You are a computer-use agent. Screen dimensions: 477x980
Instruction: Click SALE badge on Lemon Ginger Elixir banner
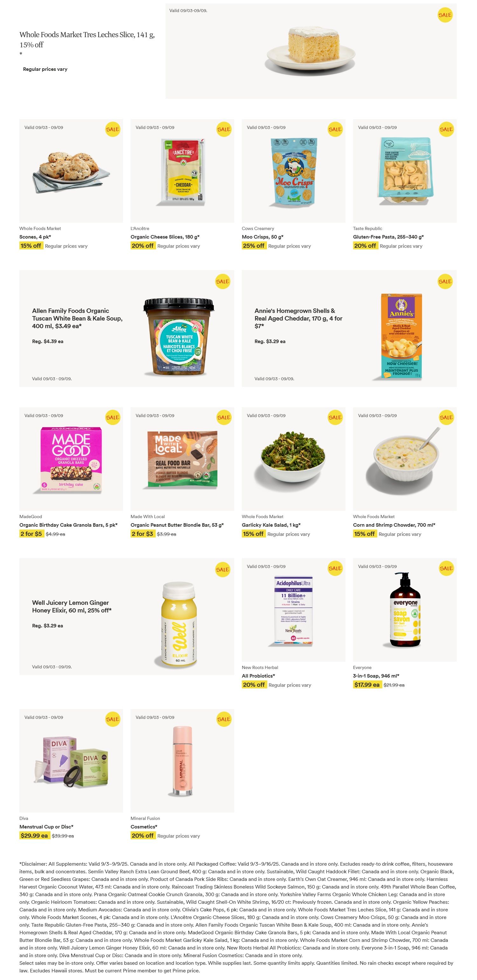pyautogui.click(x=223, y=570)
